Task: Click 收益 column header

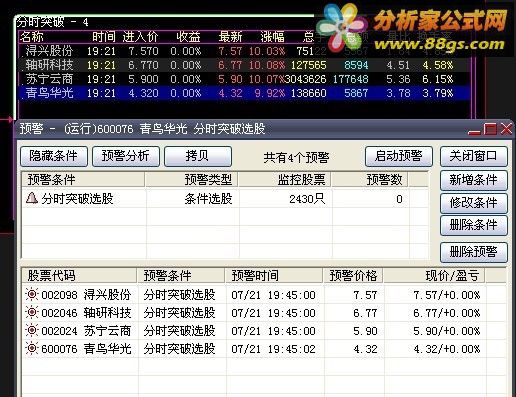Action: click(189, 37)
